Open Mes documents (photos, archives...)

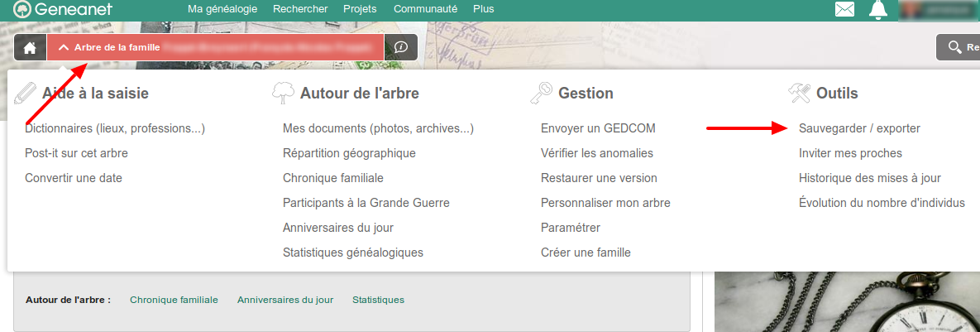point(378,128)
